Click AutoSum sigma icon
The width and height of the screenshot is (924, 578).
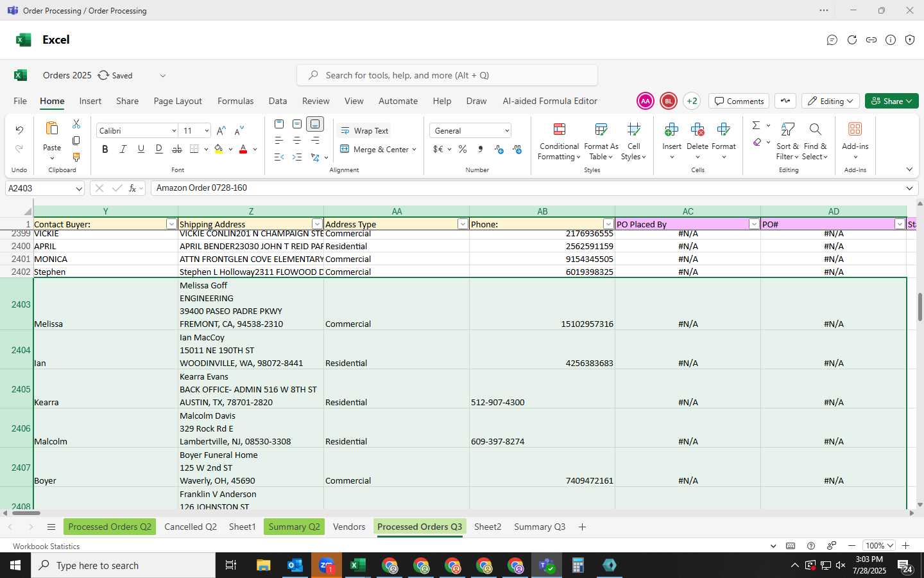(x=756, y=125)
